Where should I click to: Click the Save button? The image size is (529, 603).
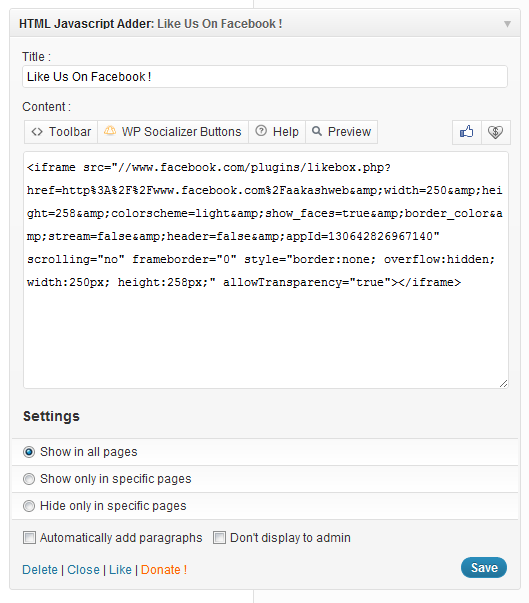tap(484, 568)
